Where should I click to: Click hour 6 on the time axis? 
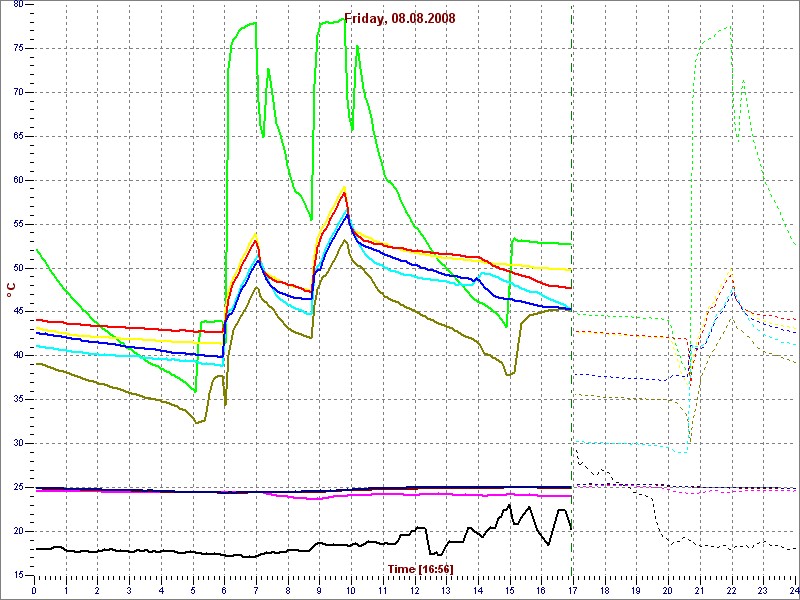coord(224,588)
